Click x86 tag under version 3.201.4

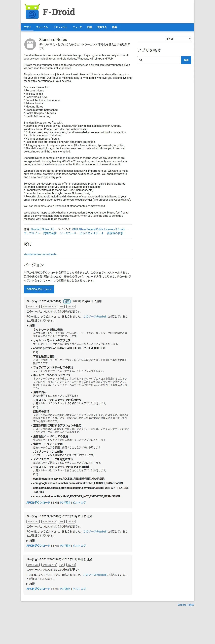point(62,306)
